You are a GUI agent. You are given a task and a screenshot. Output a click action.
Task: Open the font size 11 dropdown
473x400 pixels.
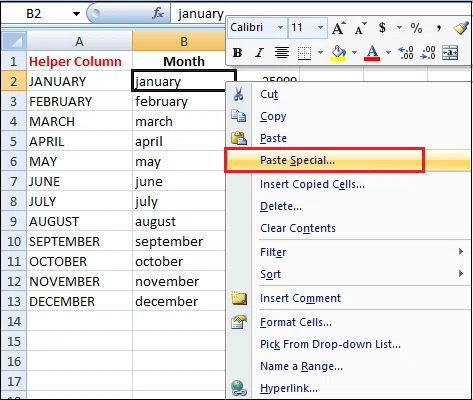[320, 27]
